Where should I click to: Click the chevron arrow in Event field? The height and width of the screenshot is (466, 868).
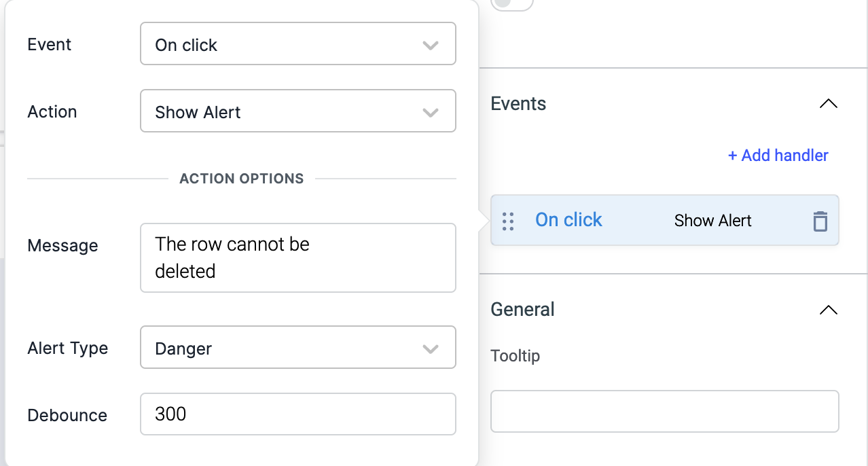click(430, 46)
